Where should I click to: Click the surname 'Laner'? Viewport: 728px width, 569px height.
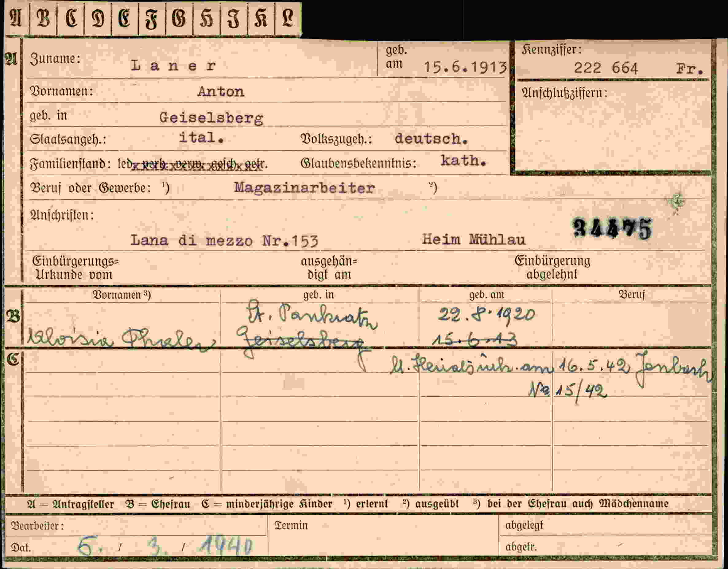point(173,66)
